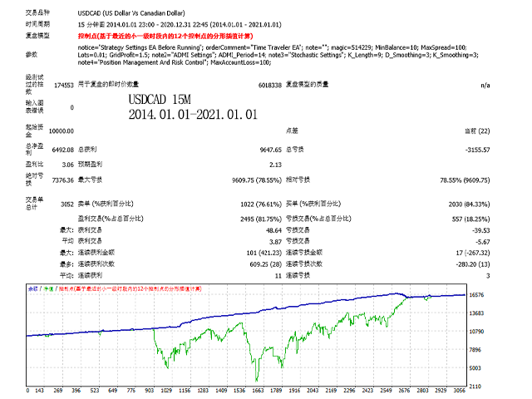Select the gross loss value "-3155.57"
Viewport: 532px width, 399px height.
click(x=478, y=150)
